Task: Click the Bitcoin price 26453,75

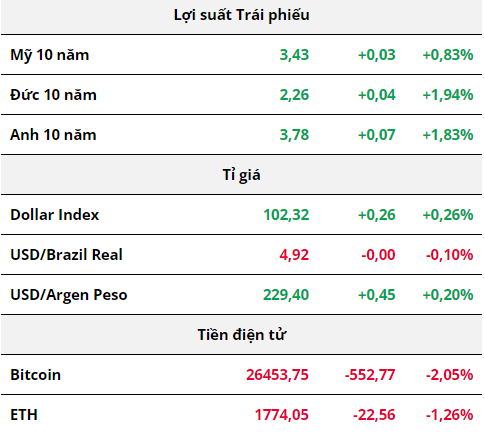Action: pyautogui.click(x=277, y=375)
